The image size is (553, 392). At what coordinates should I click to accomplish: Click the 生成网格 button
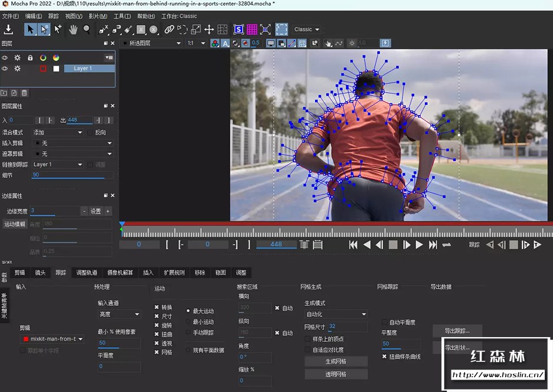point(336,361)
